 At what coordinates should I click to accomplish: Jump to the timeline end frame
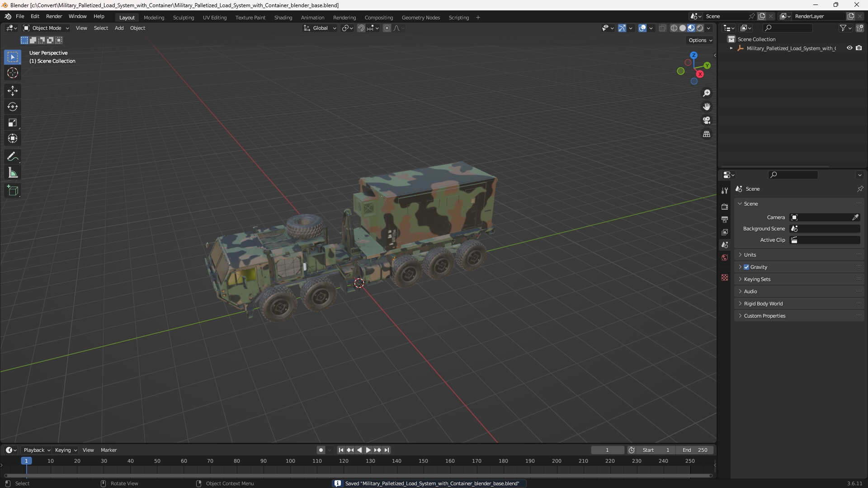point(387,450)
